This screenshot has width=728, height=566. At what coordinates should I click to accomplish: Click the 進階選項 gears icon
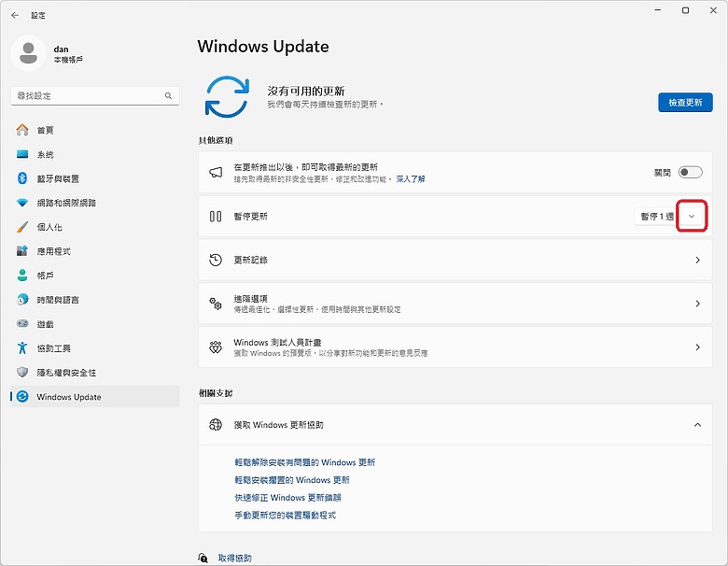216,304
